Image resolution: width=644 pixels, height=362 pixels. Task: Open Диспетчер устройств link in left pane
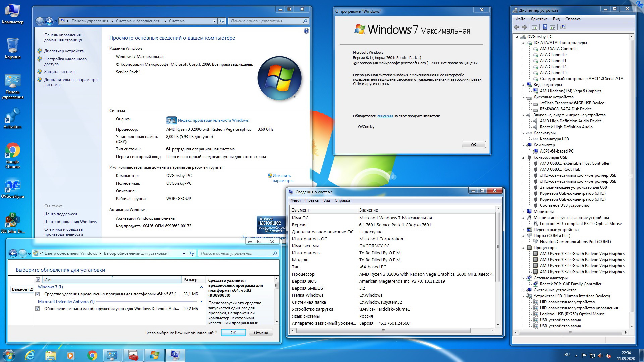click(x=64, y=51)
